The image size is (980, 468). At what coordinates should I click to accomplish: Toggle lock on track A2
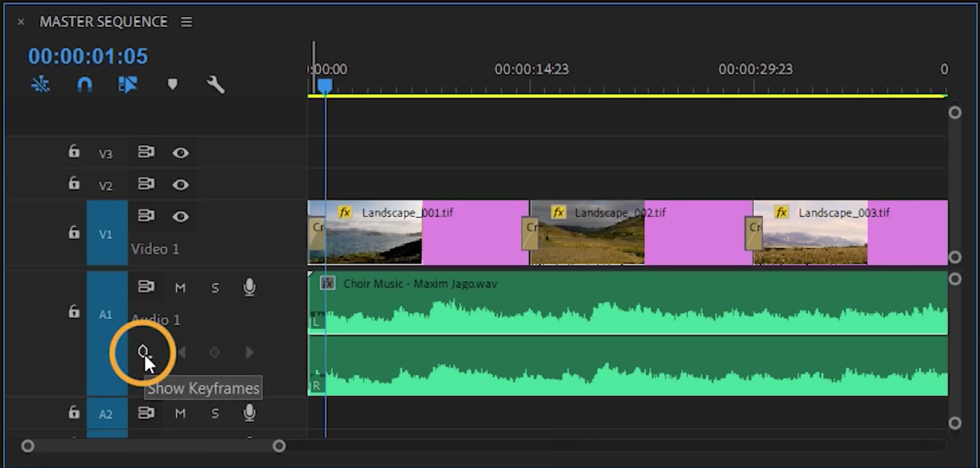point(74,412)
